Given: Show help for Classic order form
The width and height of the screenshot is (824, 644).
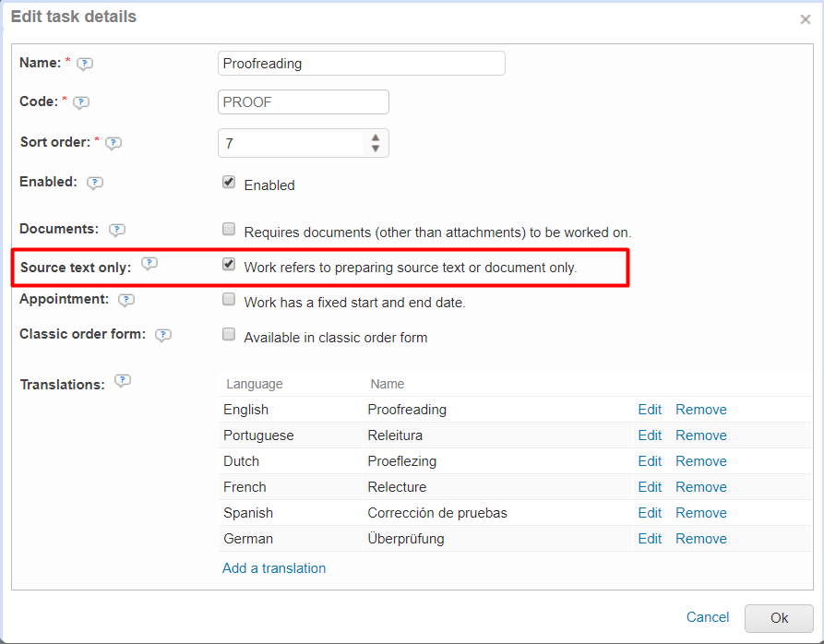Looking at the screenshot, I should [163, 335].
